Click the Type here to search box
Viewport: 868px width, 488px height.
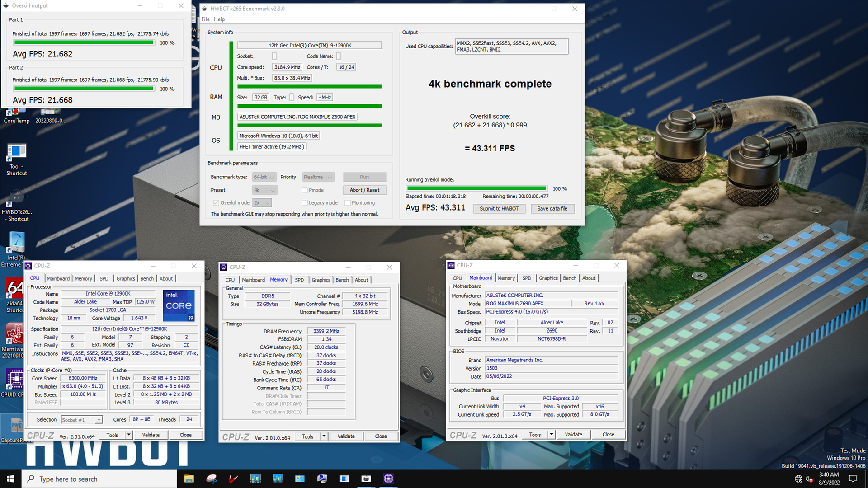99,479
